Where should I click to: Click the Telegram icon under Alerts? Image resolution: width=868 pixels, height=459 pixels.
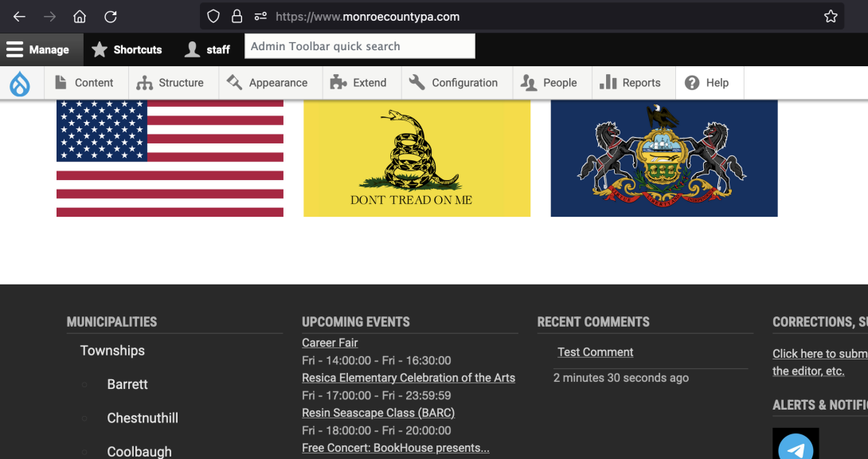coord(796,445)
